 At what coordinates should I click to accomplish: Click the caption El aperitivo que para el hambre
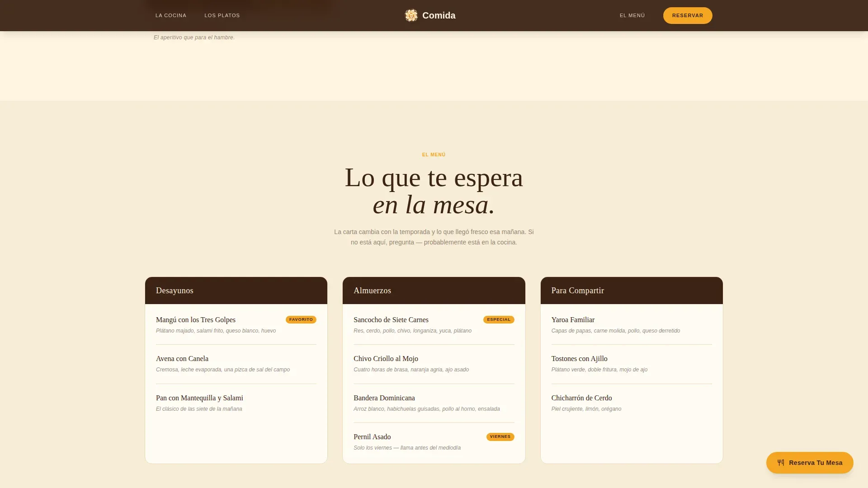coord(194,38)
